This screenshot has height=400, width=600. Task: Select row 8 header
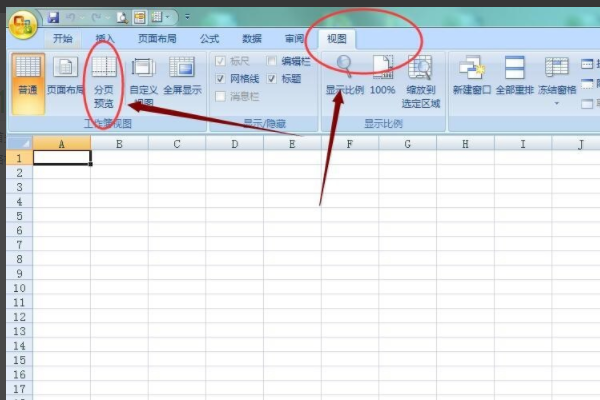point(20,259)
